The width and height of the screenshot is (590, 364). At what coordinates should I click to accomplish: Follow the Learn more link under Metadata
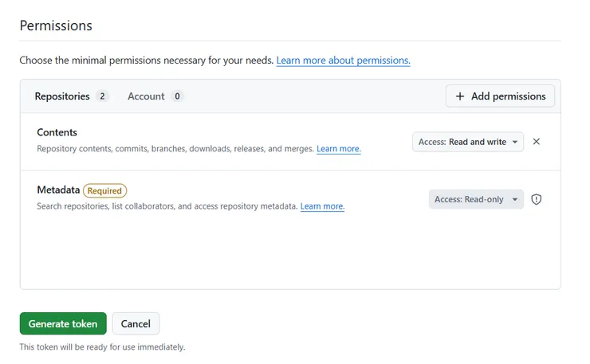pyautogui.click(x=322, y=206)
